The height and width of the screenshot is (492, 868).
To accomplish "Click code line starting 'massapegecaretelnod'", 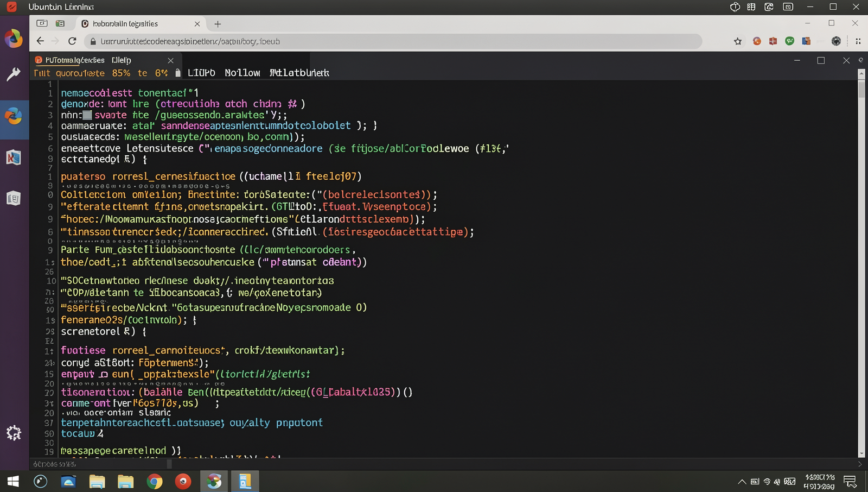I will [120, 451].
